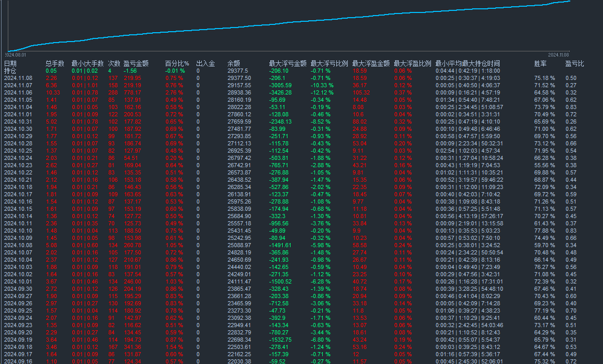
Task: Select the 2024.09.16 date cell
Action: click(x=18, y=361)
